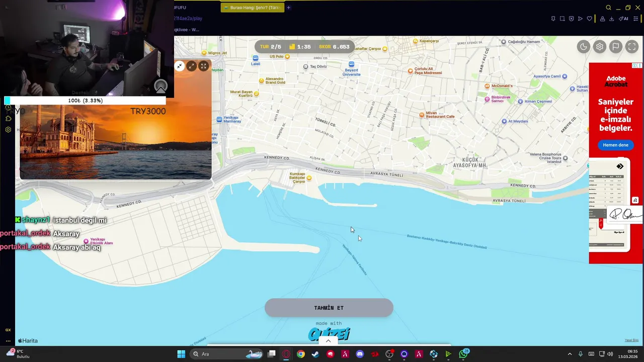Expand the photo hint to fullscreen
The image size is (644, 362).
(x=203, y=66)
